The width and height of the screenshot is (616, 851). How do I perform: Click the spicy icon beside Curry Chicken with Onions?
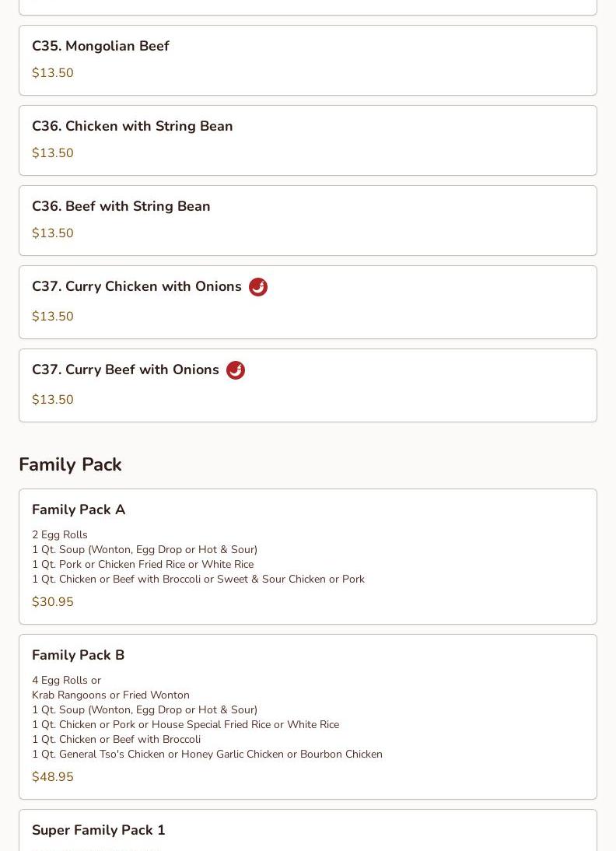258,287
